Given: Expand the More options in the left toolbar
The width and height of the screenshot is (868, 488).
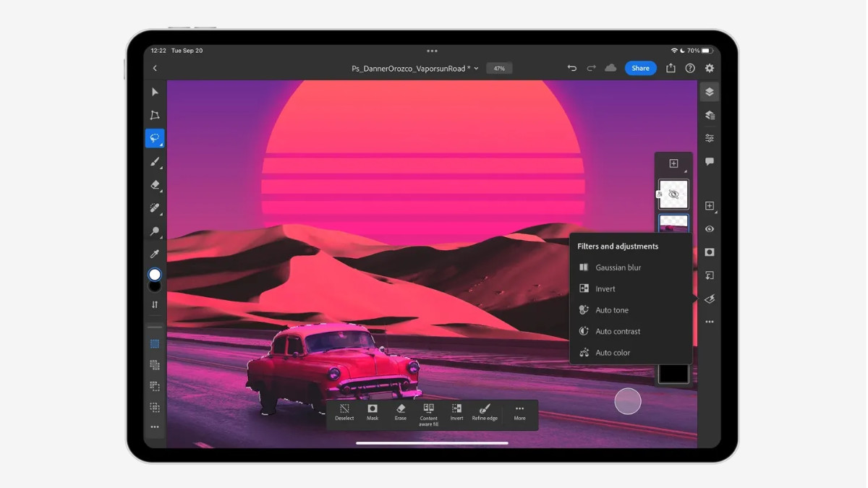Looking at the screenshot, I should (x=154, y=427).
